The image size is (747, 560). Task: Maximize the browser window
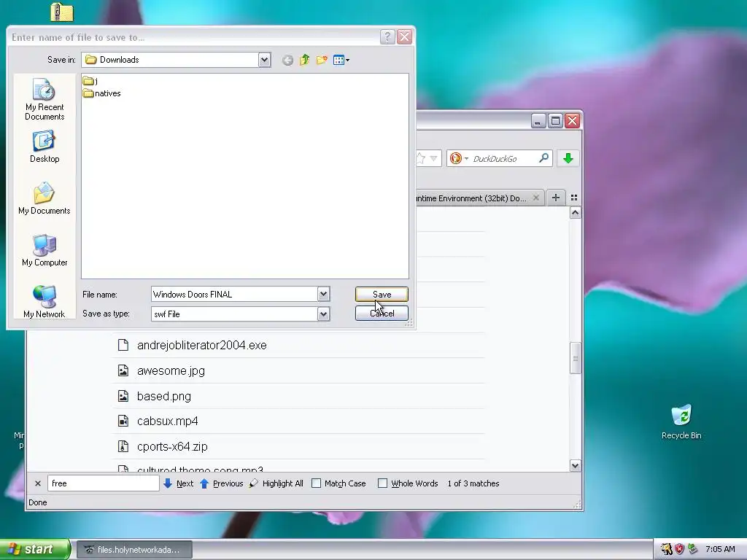click(555, 121)
